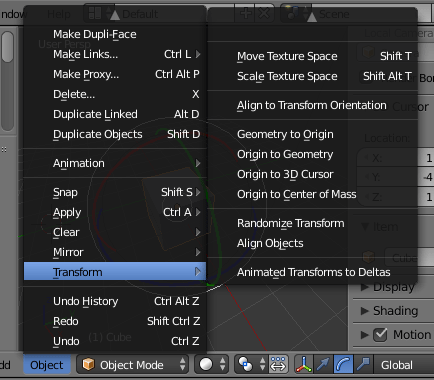Choose Make Proxy from Object menu

(115, 74)
